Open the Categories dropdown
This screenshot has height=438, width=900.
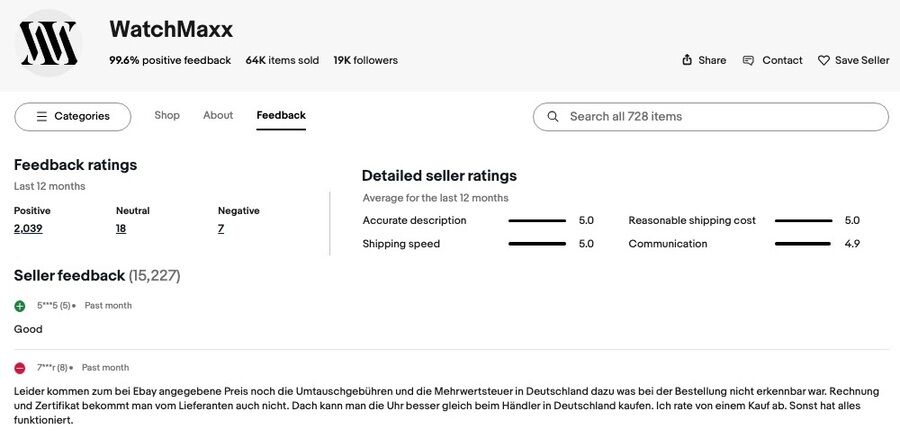coord(73,117)
